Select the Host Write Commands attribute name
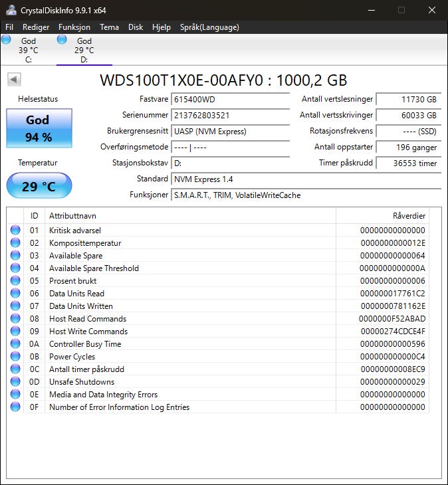The width and height of the screenshot is (448, 485). pyautogui.click(x=88, y=332)
